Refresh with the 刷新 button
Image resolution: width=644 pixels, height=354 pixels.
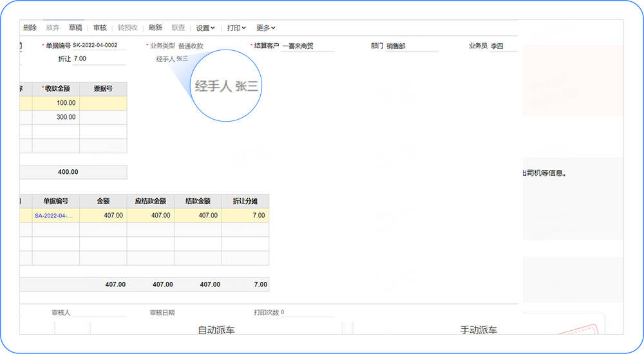(155, 28)
